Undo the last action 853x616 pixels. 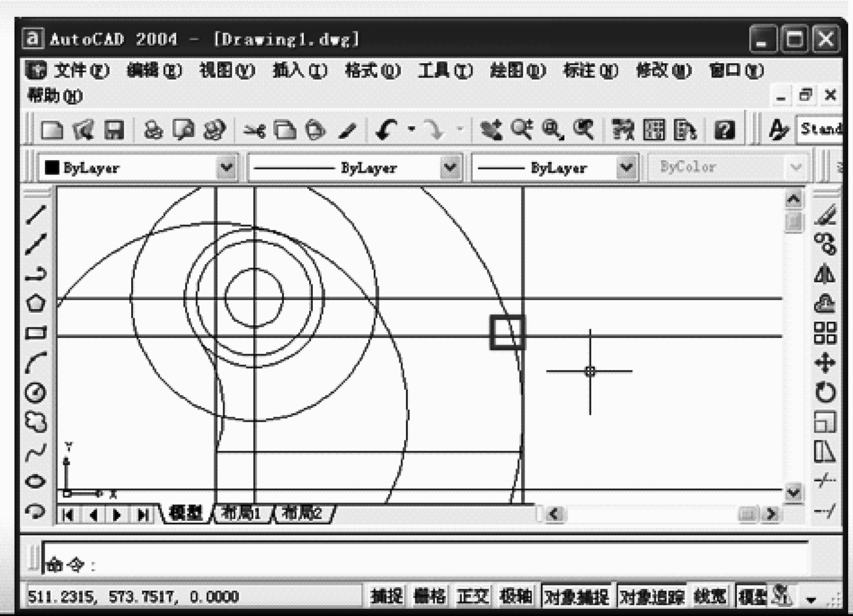coord(387,129)
